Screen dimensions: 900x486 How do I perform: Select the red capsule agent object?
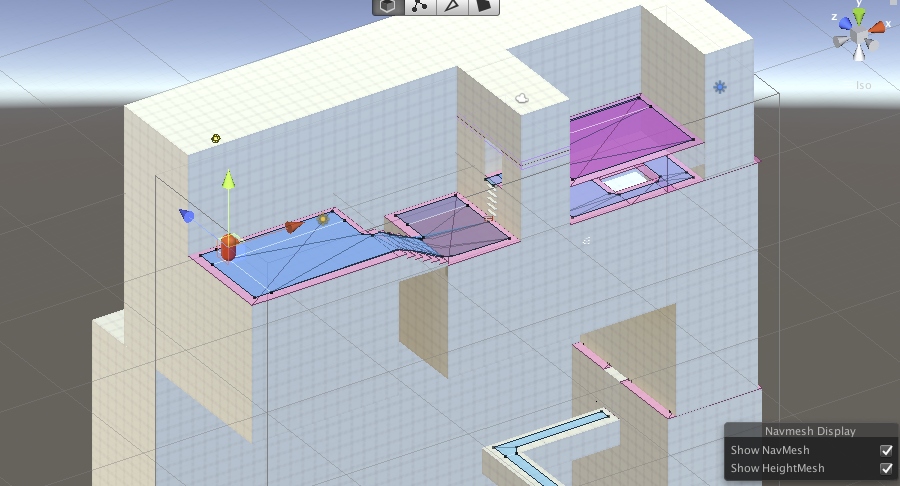click(228, 248)
